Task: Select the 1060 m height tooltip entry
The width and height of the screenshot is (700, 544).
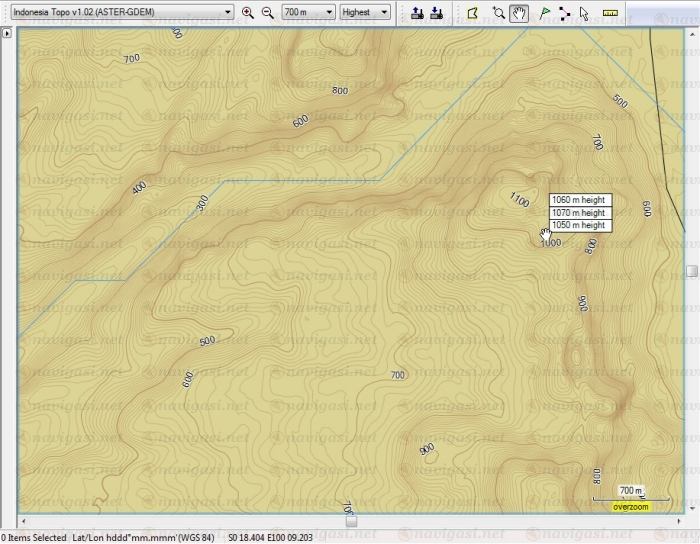Action: pos(578,200)
